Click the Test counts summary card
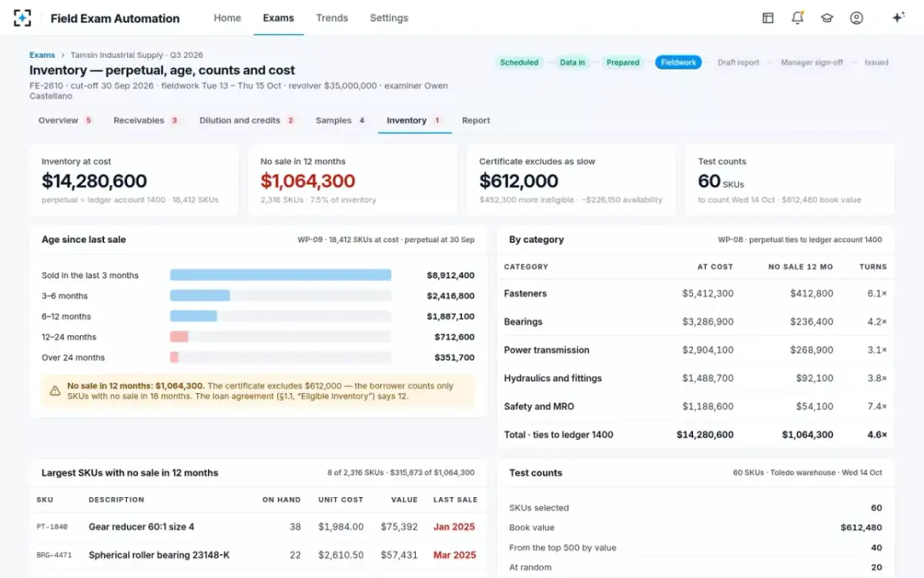Viewport: 924px width, 578px height. (x=790, y=180)
